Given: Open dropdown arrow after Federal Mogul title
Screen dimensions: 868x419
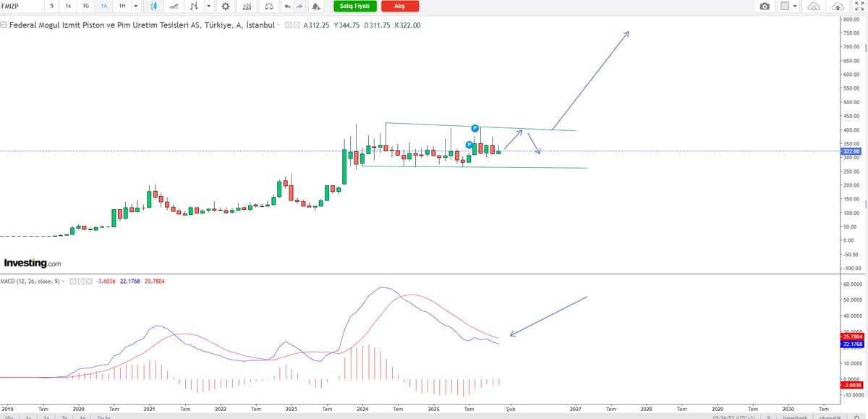Looking at the screenshot, I should tap(278, 25).
